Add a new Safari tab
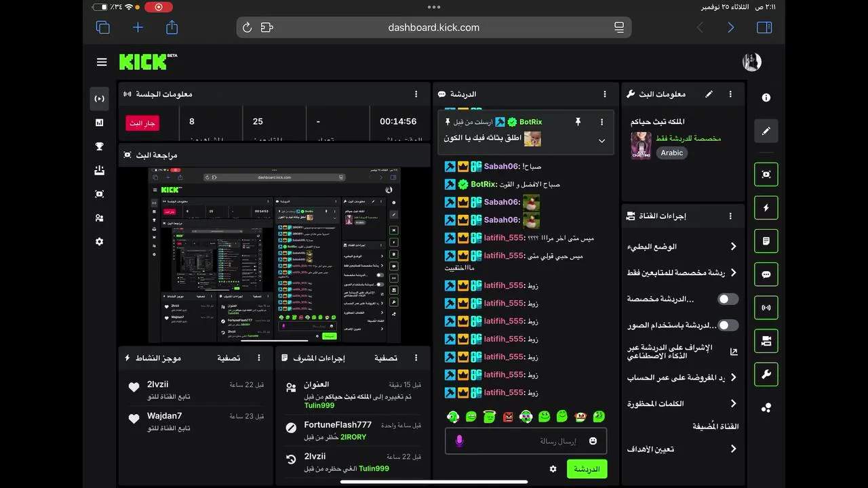Viewport: 868px width, 488px height. coord(138,27)
